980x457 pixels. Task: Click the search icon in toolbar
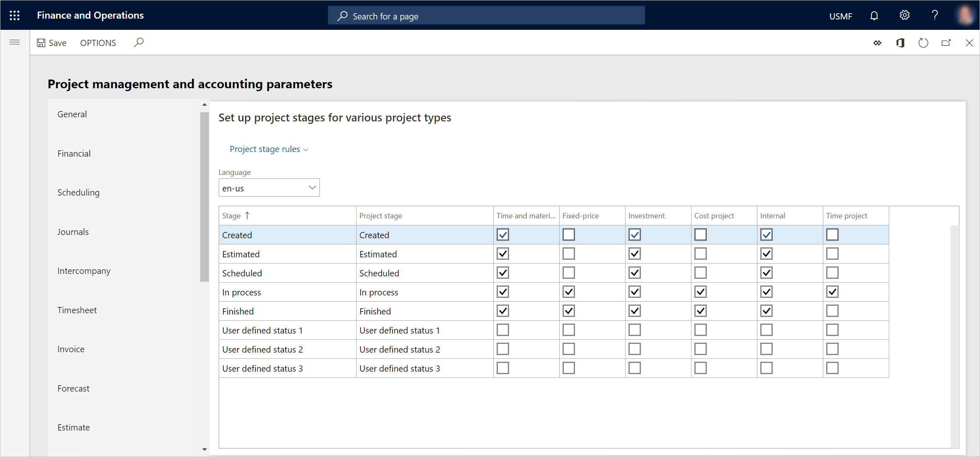coord(140,42)
